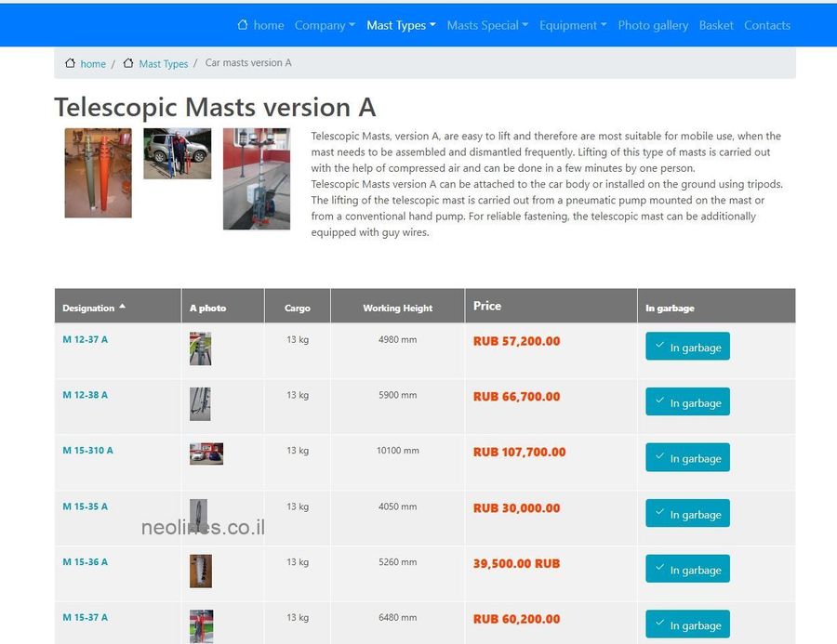Click the A photo column header

pos(222,306)
